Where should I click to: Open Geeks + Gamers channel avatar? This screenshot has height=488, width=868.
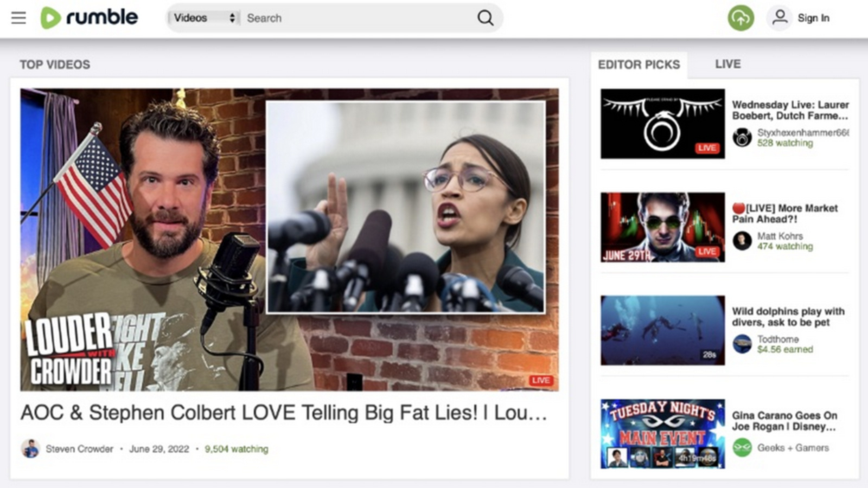click(742, 447)
